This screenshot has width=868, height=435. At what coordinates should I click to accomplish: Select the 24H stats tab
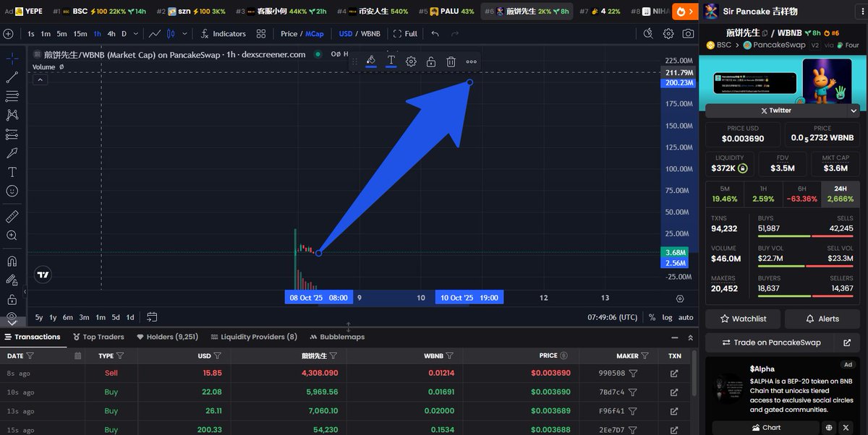point(840,194)
